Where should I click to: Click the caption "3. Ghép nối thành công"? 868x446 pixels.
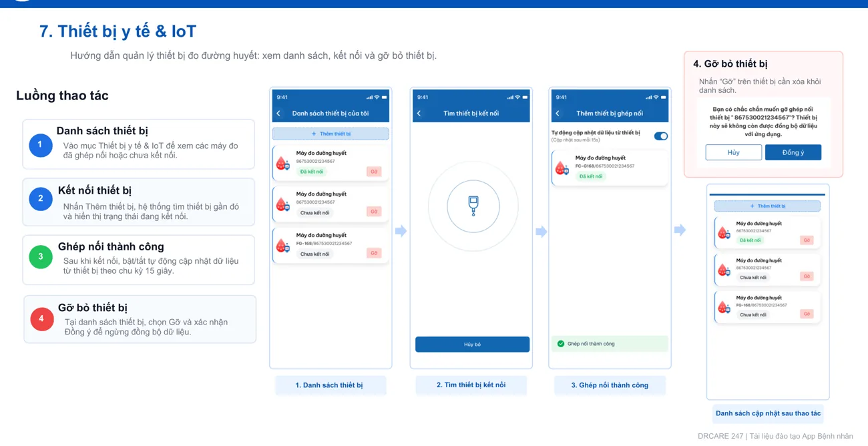(x=610, y=385)
